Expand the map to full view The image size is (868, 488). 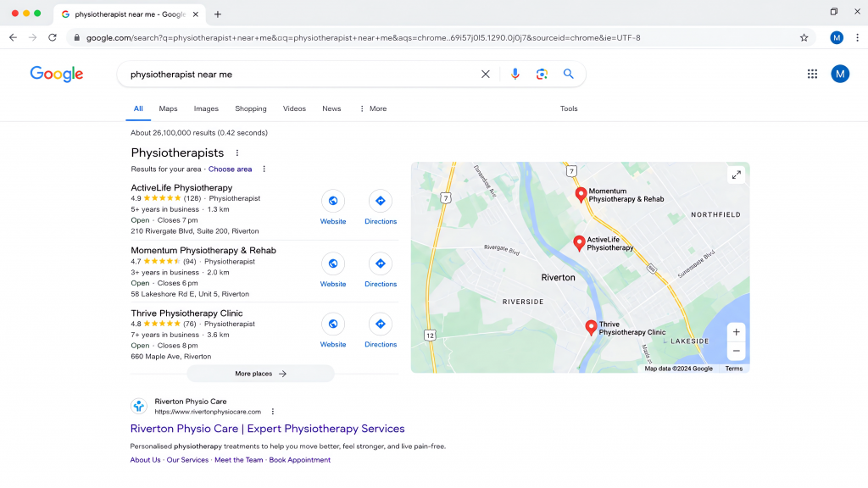click(737, 175)
